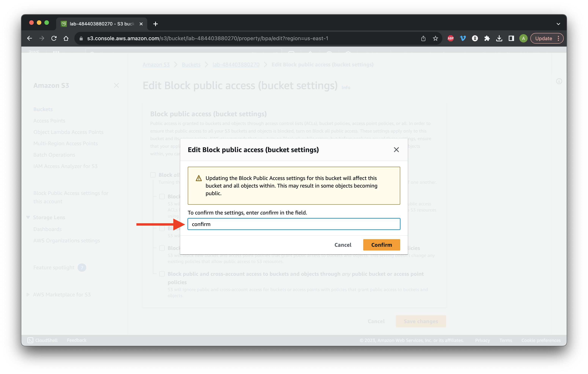Click the page-level Cancel button
This screenshot has width=588, height=374.
coord(376,321)
